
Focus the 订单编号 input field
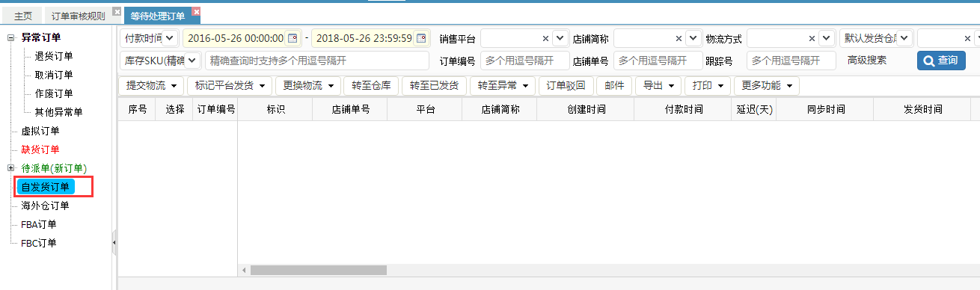[524, 61]
